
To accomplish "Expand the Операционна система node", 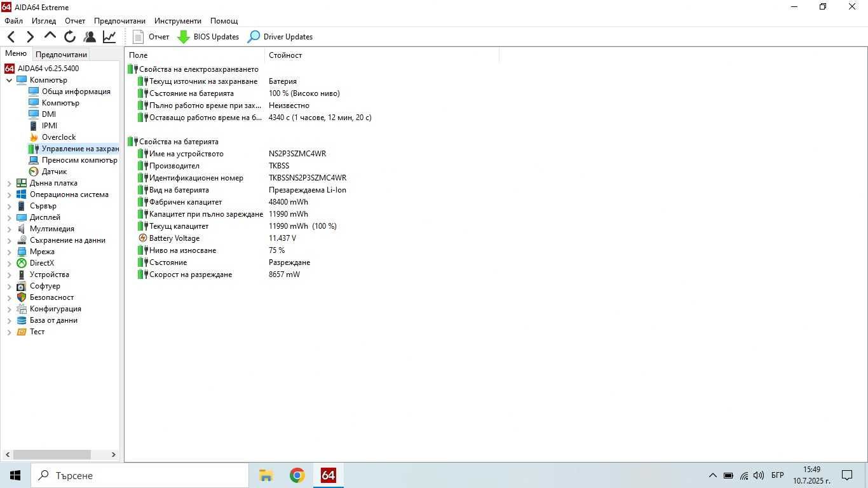I will [9, 194].
